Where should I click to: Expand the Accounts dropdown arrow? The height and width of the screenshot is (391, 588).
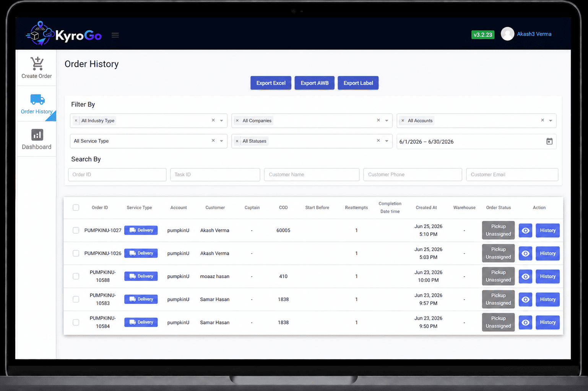[551, 121]
